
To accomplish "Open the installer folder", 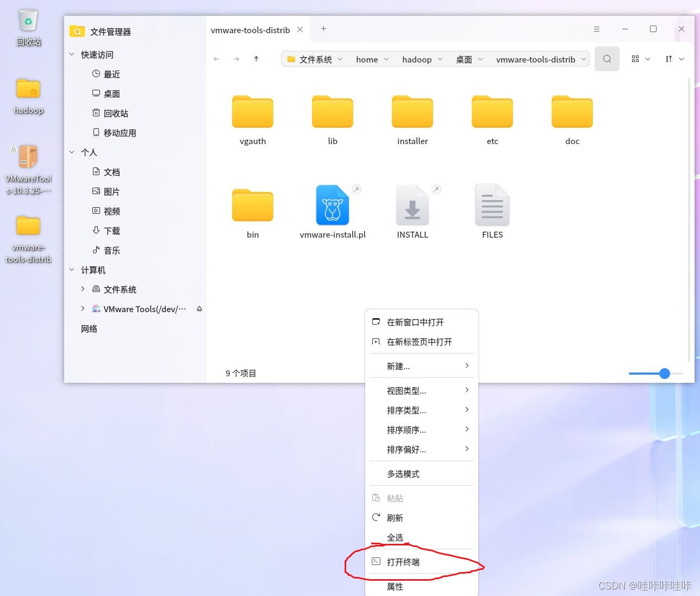I will [x=412, y=120].
